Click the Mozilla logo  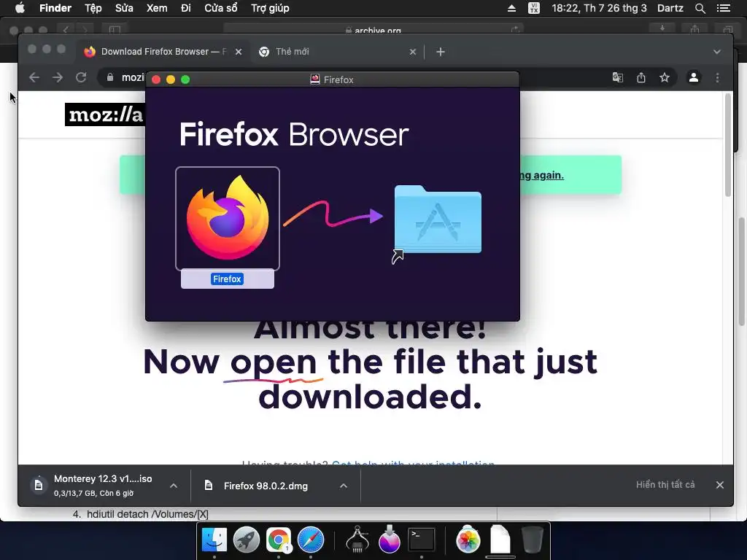click(105, 114)
